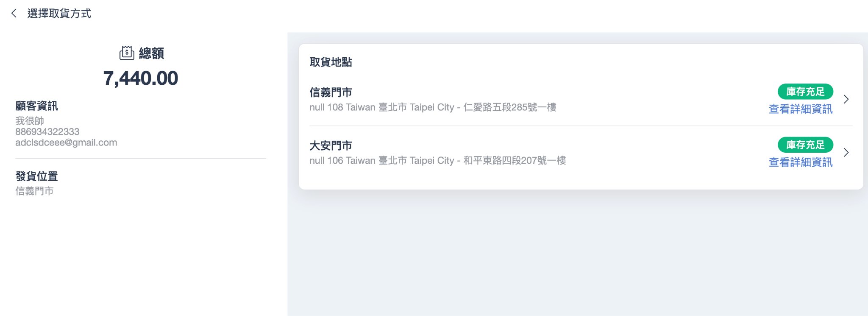868x316 pixels.
Task: Click 庫存充足 badge for 大安門市
Action: (x=805, y=145)
